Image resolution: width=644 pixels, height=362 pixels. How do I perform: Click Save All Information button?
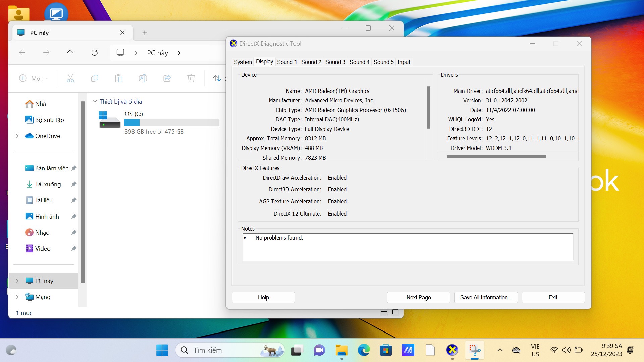click(486, 297)
